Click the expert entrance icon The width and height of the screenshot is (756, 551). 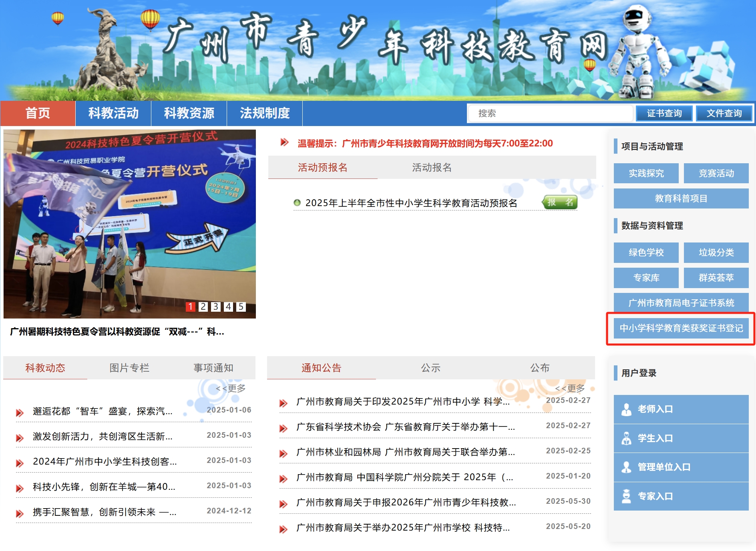626,496
